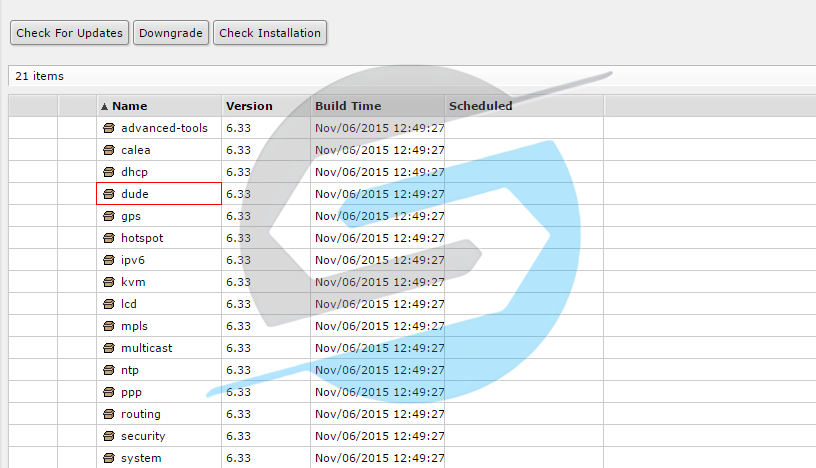Click the Downgrade button
The image size is (816, 468).
pos(171,33)
